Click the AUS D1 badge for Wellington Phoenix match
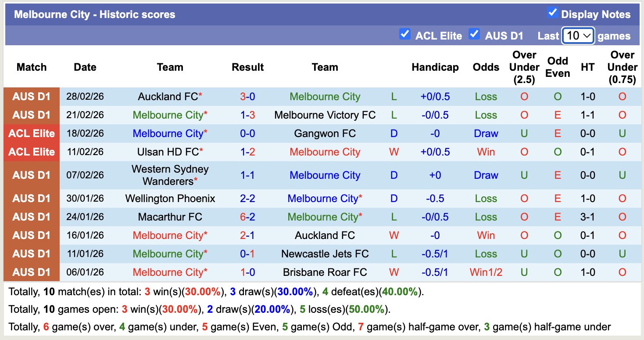Screen dimensions: 644x340 pyautogui.click(x=31, y=198)
